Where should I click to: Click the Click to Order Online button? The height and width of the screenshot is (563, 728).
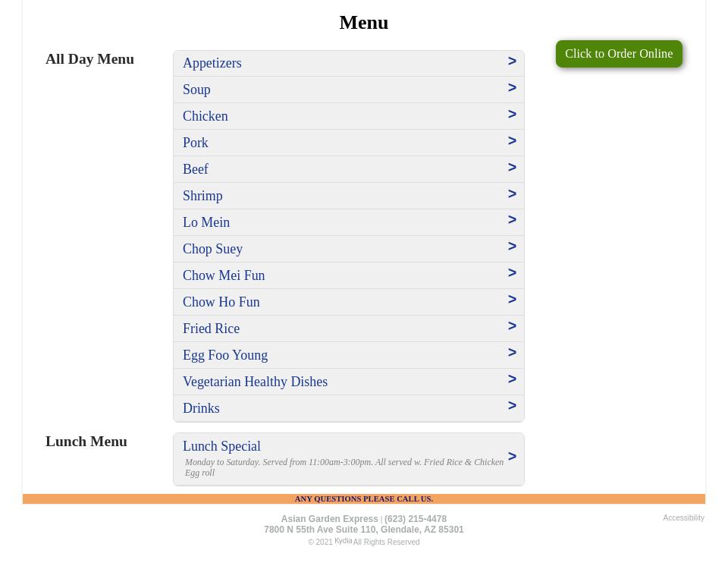[619, 54]
